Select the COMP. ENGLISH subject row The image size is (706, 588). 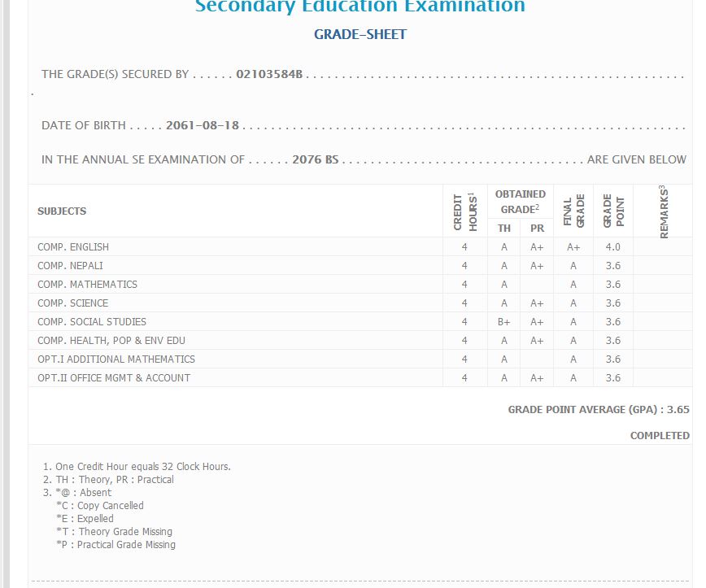pos(73,247)
